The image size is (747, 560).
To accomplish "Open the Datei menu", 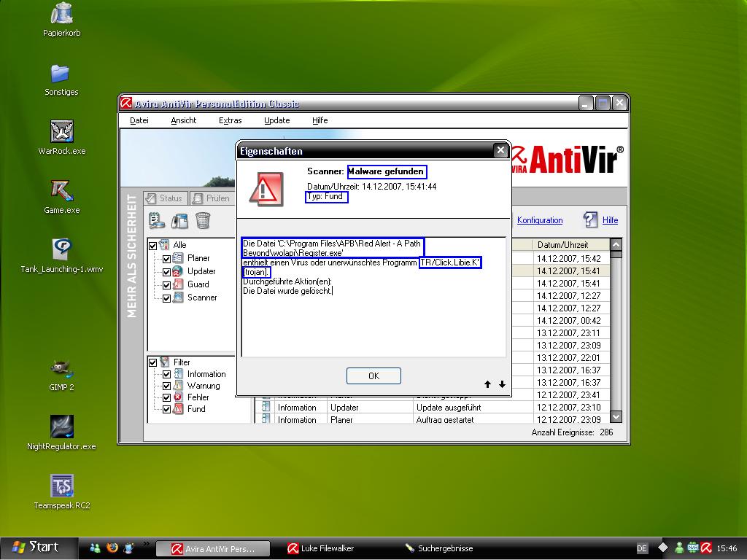I will coord(139,120).
